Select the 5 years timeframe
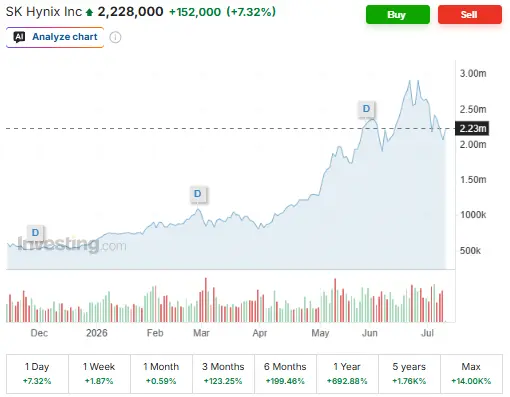The width and height of the screenshot is (510, 397). coord(409,373)
